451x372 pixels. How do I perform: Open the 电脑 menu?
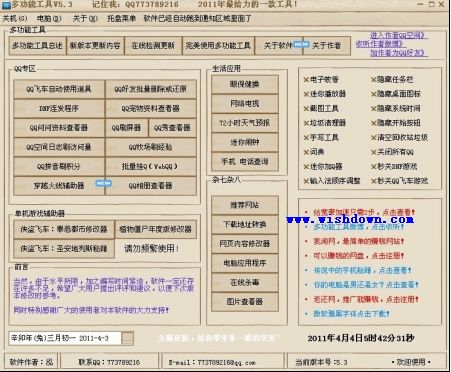49,18
